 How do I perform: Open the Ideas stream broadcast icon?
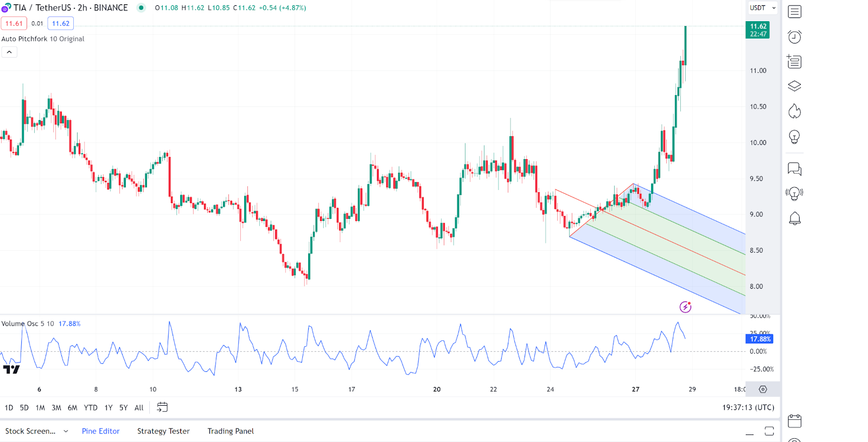(794, 193)
